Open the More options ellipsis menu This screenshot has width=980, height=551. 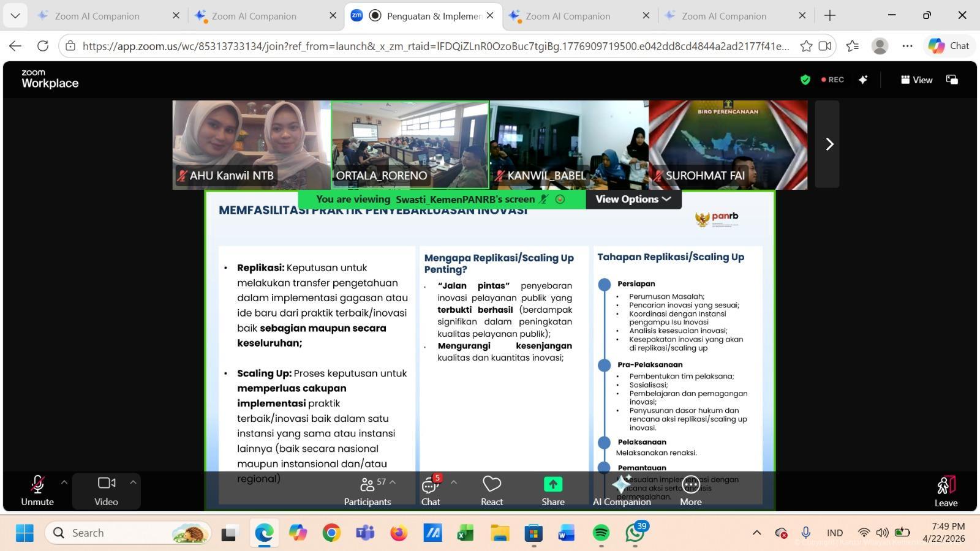(690, 490)
